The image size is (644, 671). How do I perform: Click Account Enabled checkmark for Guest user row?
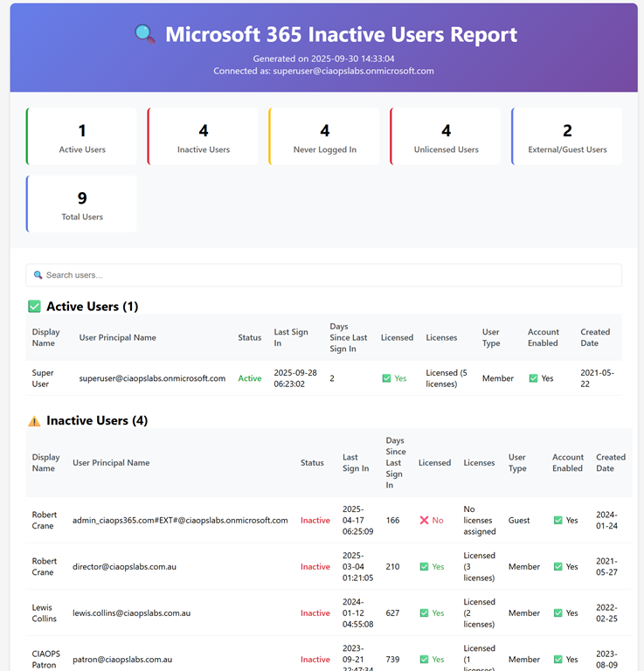558,520
